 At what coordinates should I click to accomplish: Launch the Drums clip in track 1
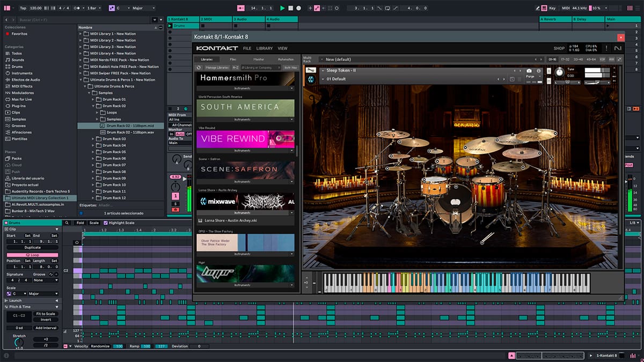tap(170, 26)
